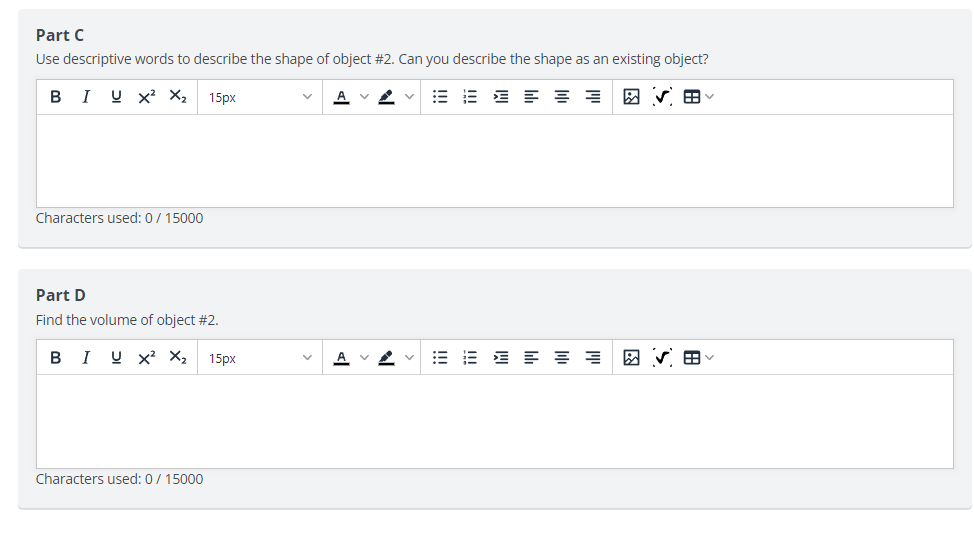Insert numbered list in Part D

tap(470, 358)
